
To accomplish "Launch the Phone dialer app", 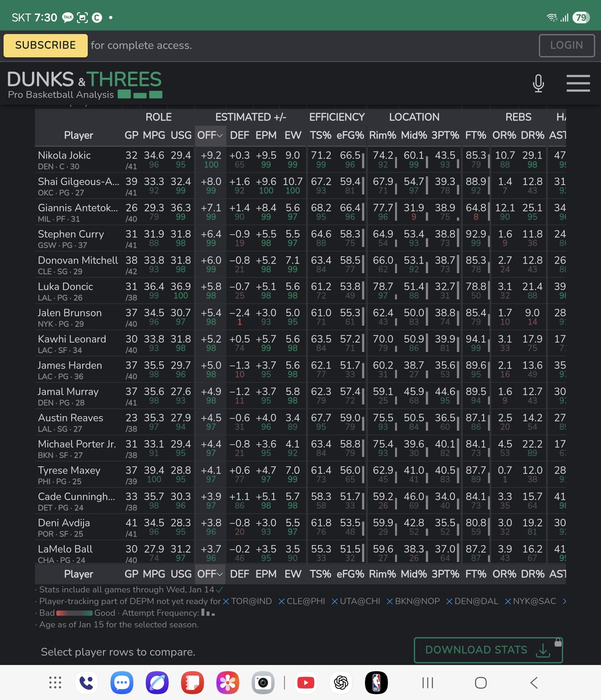I will point(86,682).
